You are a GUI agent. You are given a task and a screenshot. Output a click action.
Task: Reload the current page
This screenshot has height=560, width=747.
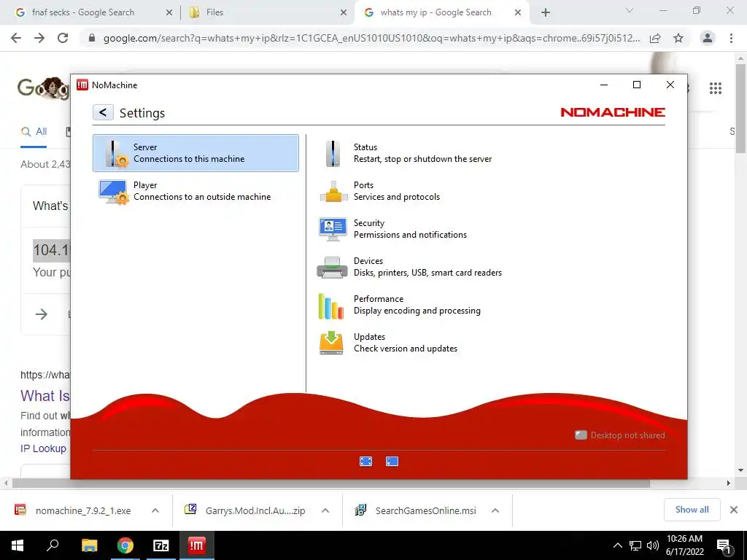(63, 38)
